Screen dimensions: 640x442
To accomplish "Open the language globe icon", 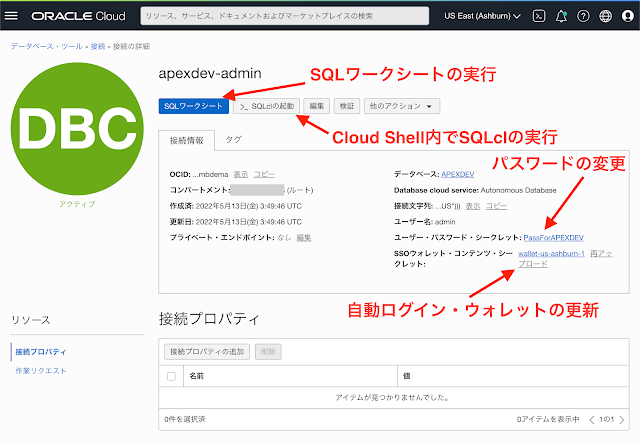I will point(605,16).
